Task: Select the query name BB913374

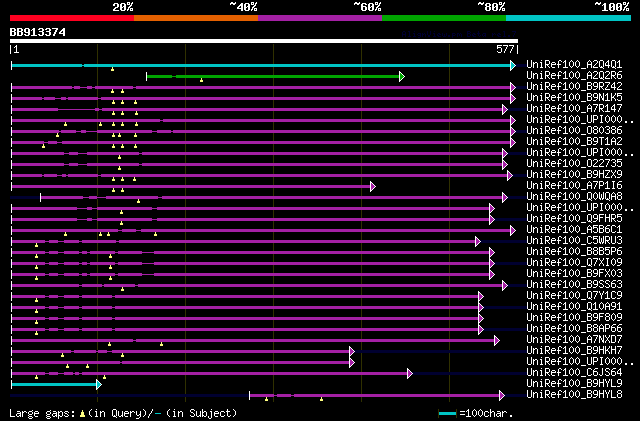Action: (38, 32)
